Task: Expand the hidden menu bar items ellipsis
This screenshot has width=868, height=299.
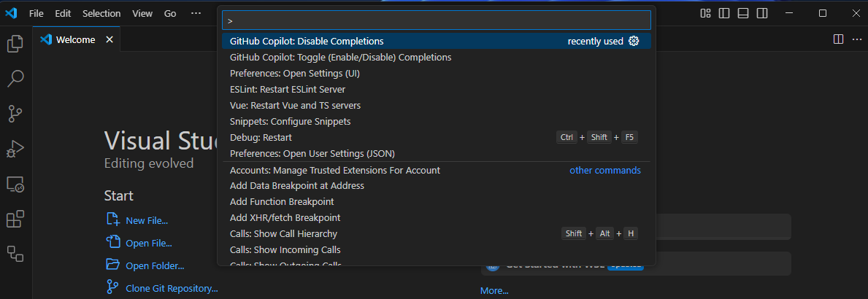Action: click(196, 13)
